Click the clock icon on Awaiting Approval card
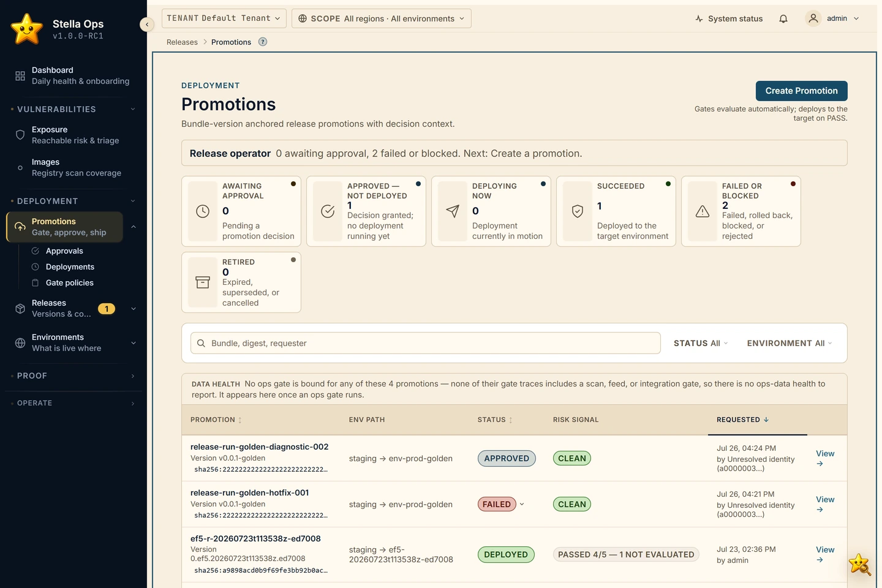882x588 pixels. [203, 211]
